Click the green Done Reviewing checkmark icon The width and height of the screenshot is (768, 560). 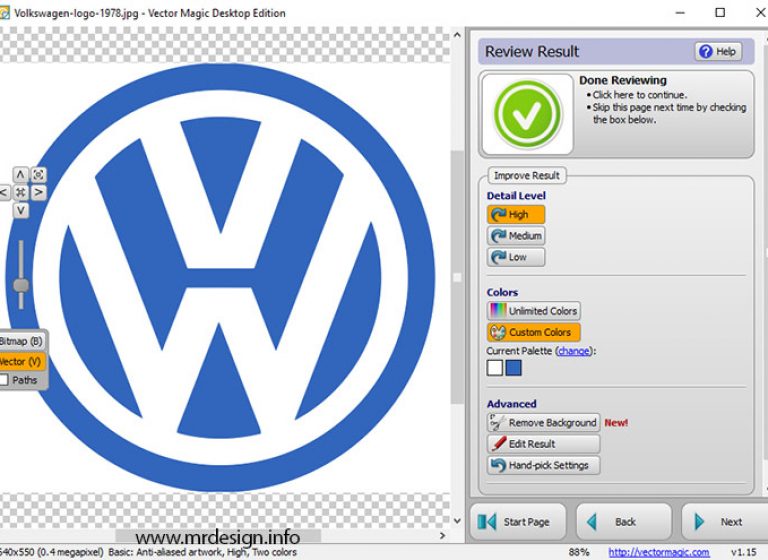[x=527, y=114]
